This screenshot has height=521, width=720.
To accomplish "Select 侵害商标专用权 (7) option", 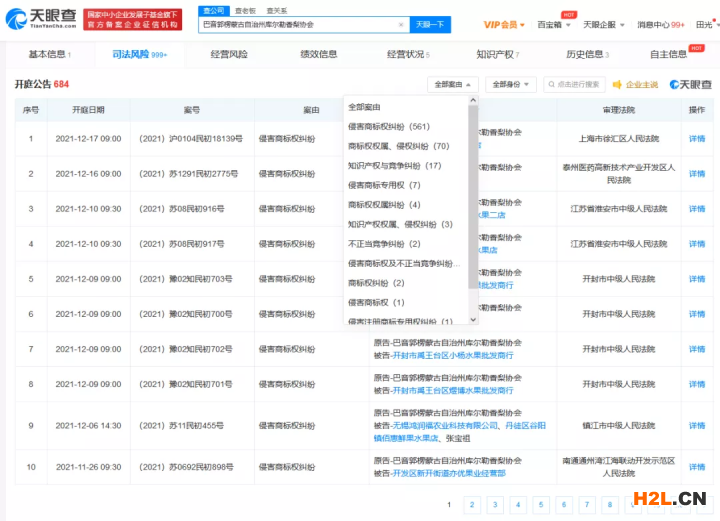I will pyautogui.click(x=384, y=185).
